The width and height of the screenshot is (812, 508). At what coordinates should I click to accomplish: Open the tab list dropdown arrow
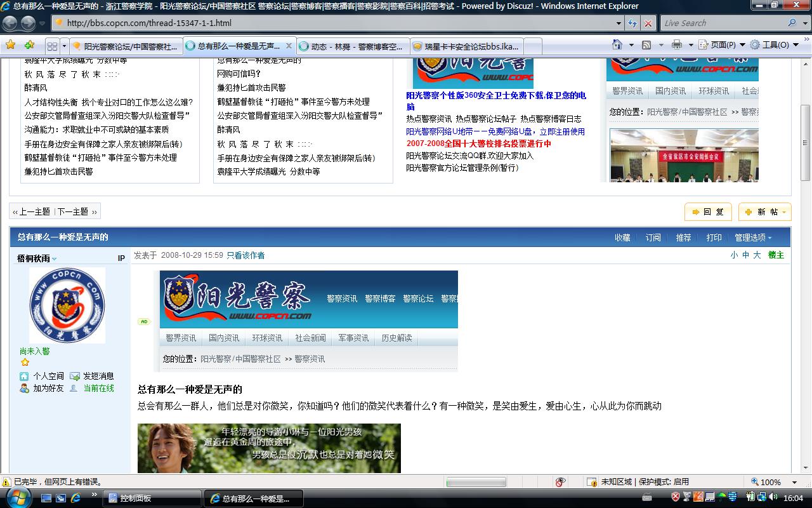coord(64,46)
